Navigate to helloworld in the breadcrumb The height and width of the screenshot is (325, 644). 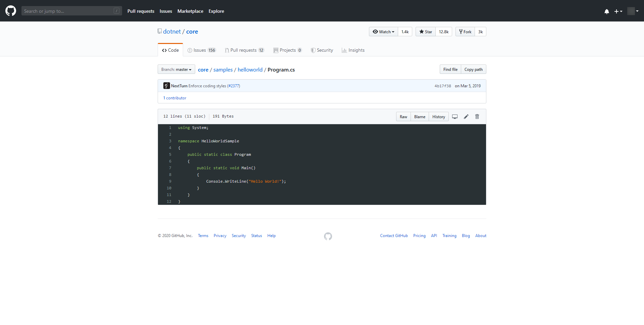point(250,69)
